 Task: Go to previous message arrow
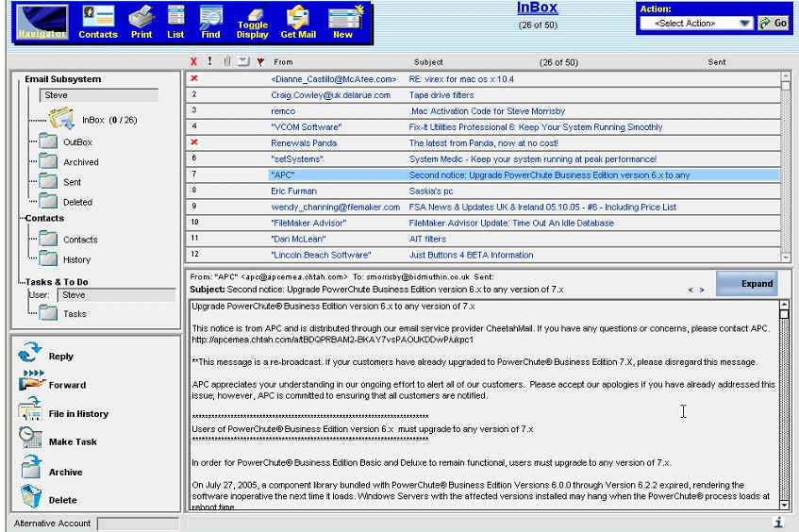point(691,290)
